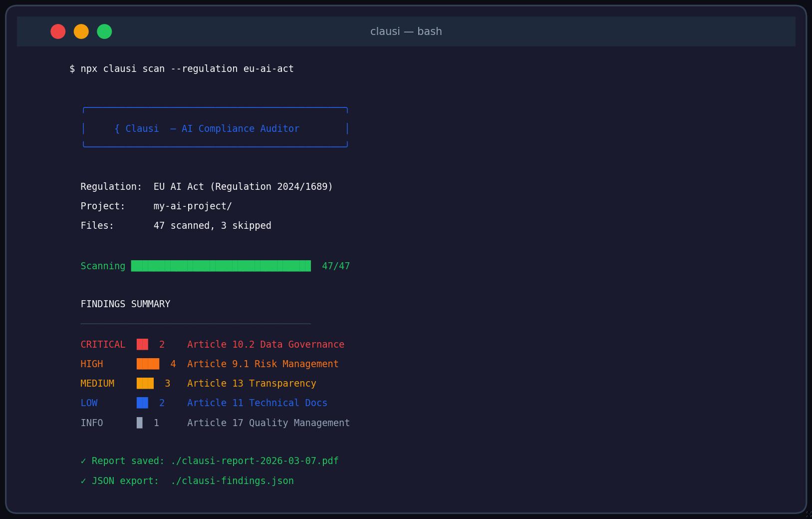812x519 pixels.
Task: Click the orange HIGH severity bar
Action: point(148,364)
